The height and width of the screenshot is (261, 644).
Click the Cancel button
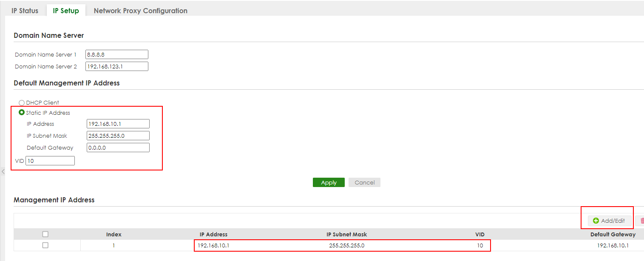[x=364, y=182]
